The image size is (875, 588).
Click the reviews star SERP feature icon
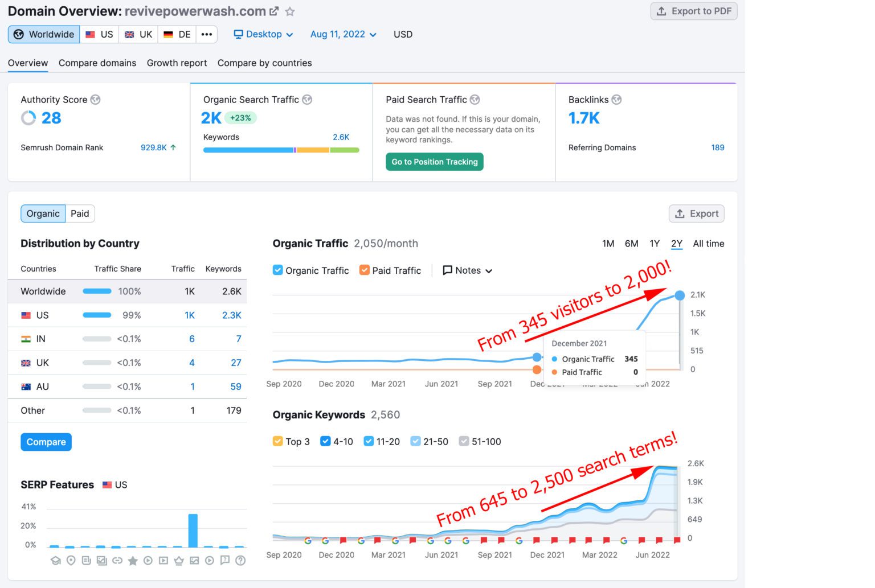133,561
